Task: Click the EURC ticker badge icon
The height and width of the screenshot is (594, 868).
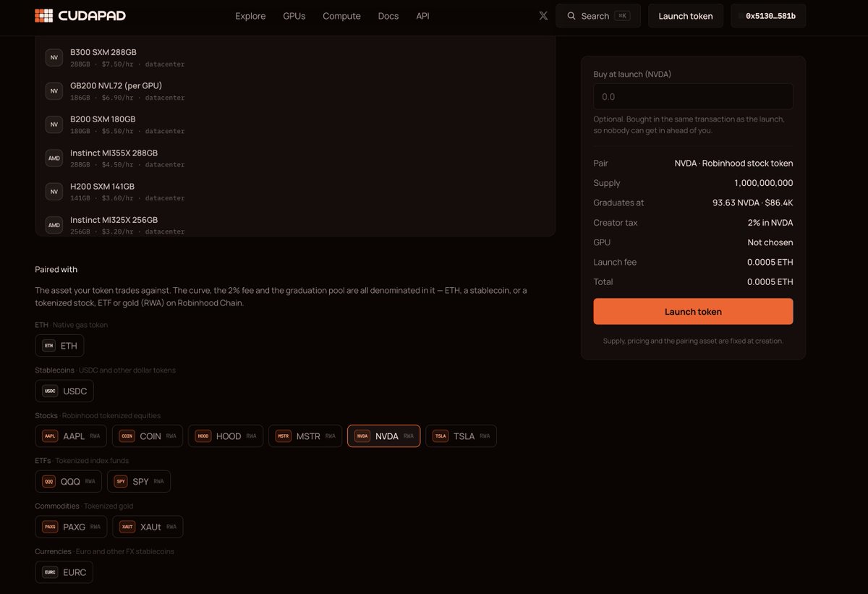Action: click(50, 572)
